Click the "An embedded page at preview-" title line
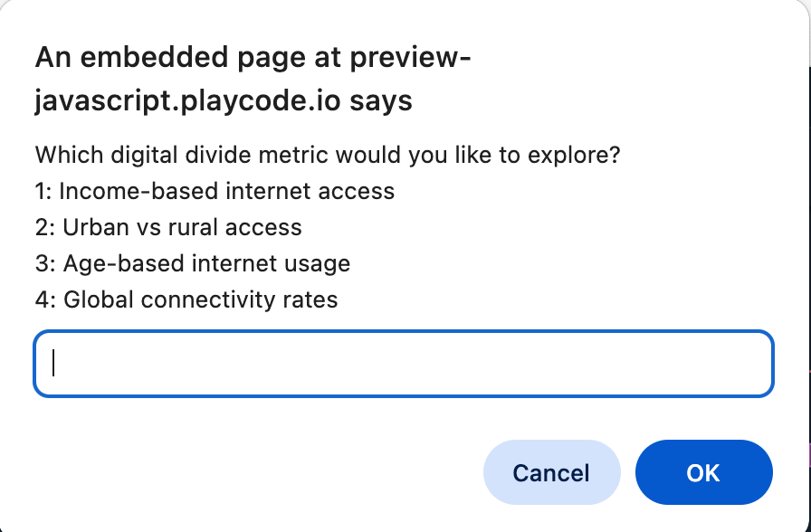This screenshot has height=532, width=811. point(253,57)
